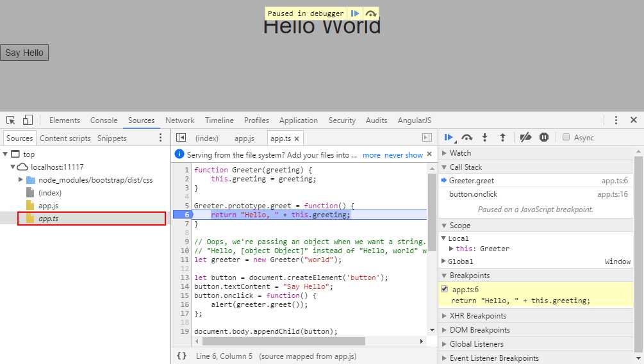Open the Timeline panel

(x=219, y=120)
